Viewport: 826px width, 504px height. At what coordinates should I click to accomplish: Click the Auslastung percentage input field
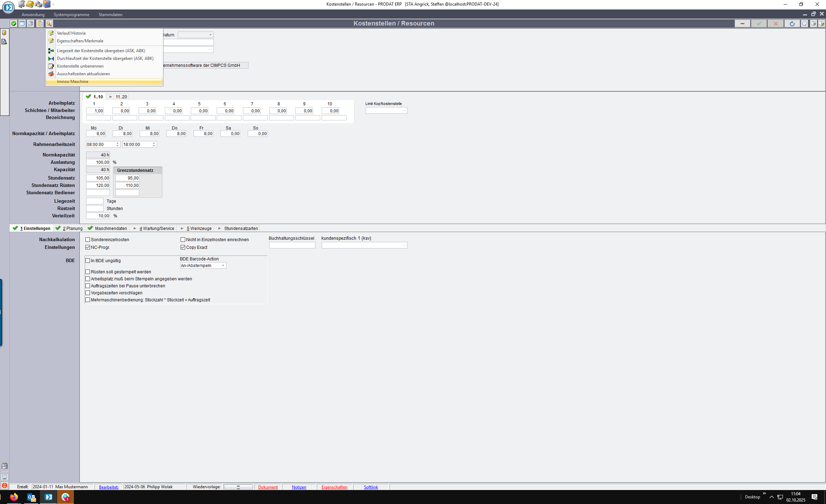[x=98, y=162]
